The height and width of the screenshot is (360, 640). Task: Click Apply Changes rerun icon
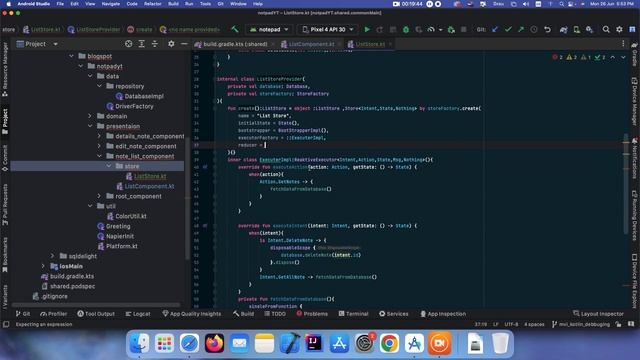[380, 29]
